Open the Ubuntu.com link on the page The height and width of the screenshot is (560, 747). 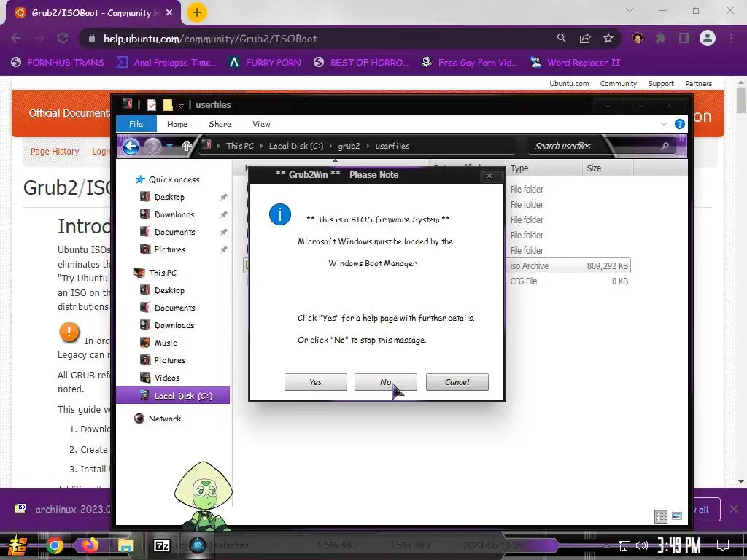click(569, 83)
